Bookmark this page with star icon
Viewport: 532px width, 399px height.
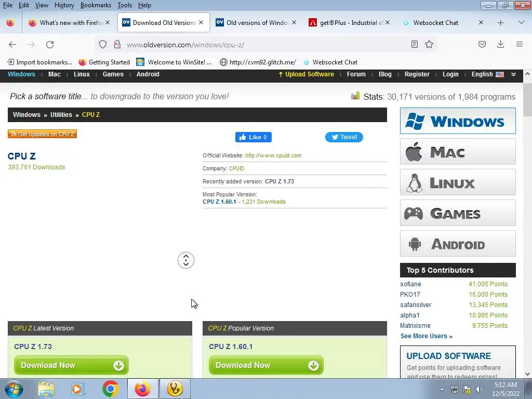(429, 45)
